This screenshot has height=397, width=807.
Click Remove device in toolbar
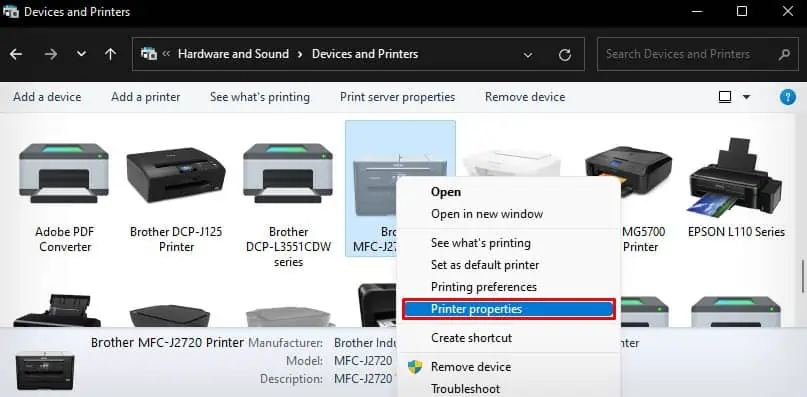click(x=525, y=97)
